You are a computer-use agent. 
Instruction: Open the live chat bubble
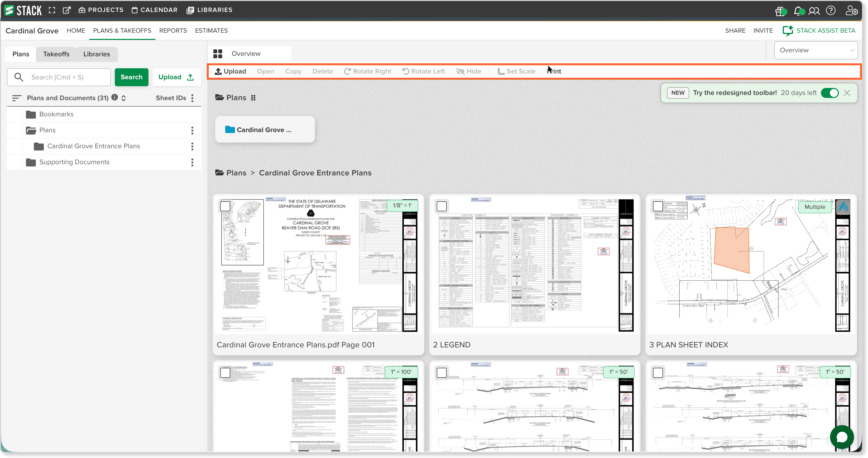coord(842,437)
